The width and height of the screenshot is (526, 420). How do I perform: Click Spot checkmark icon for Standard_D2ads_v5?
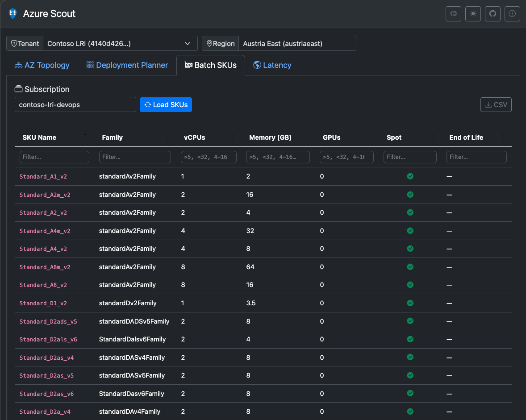pos(410,321)
